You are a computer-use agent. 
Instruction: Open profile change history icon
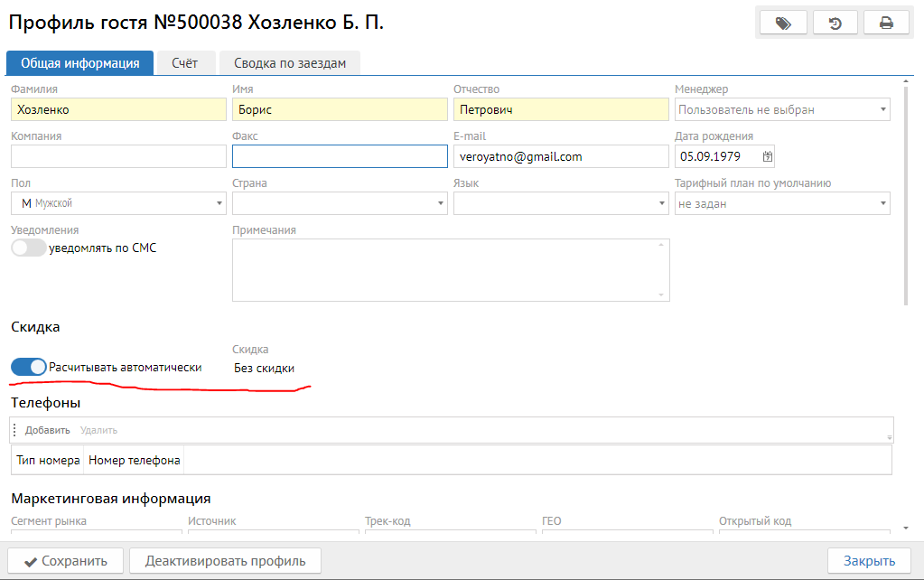(x=835, y=23)
